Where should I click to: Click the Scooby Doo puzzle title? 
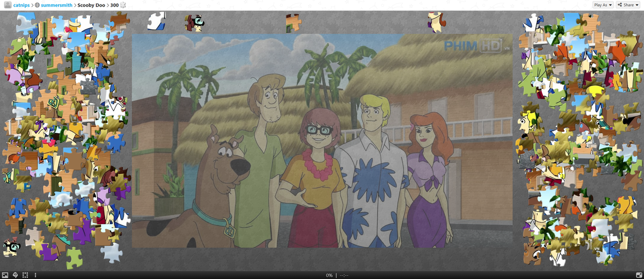click(91, 5)
